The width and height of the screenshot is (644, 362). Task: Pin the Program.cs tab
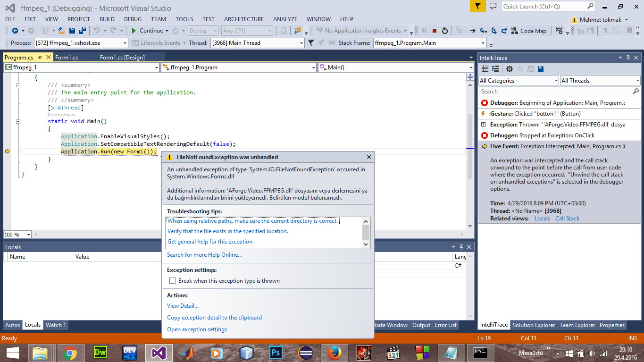[40, 58]
